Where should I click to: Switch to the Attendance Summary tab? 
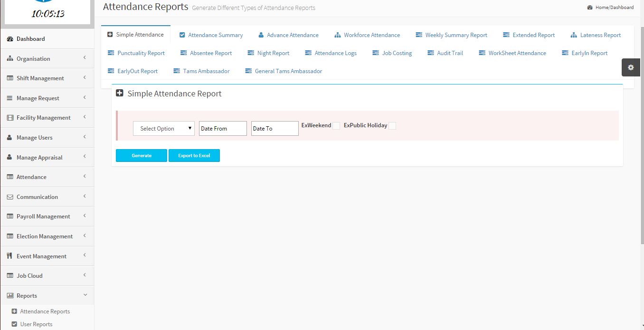point(211,35)
